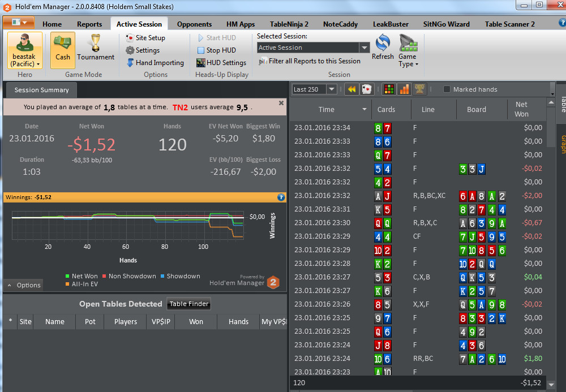Click the scroll up arrow of hands list
Screen dimensions: 566x392
coord(551,103)
